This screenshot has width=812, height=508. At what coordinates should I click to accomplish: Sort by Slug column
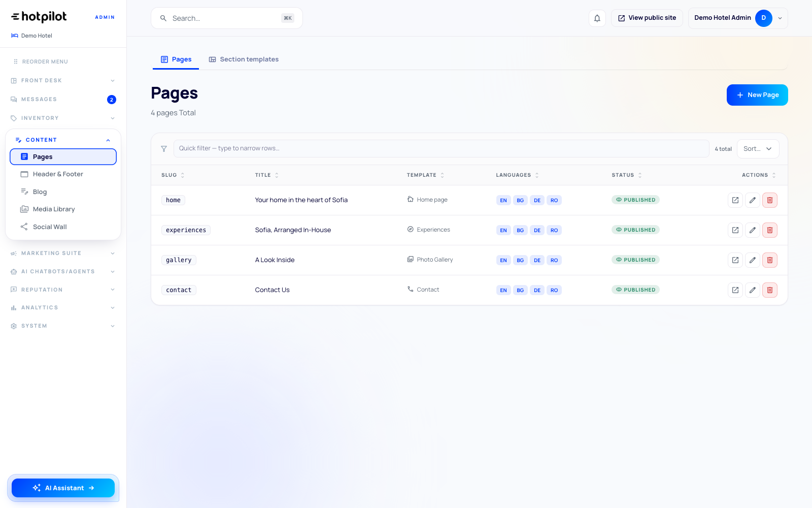tap(173, 175)
